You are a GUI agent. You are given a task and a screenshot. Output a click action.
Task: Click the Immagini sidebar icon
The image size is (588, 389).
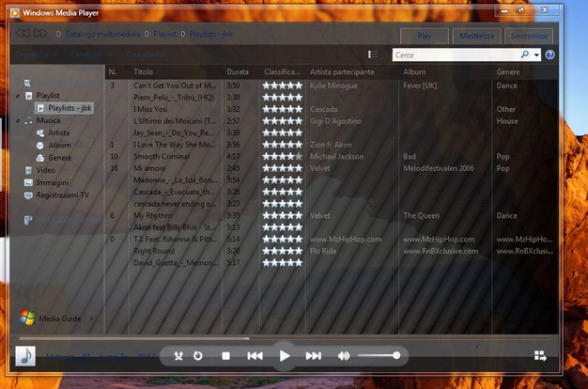(28, 182)
